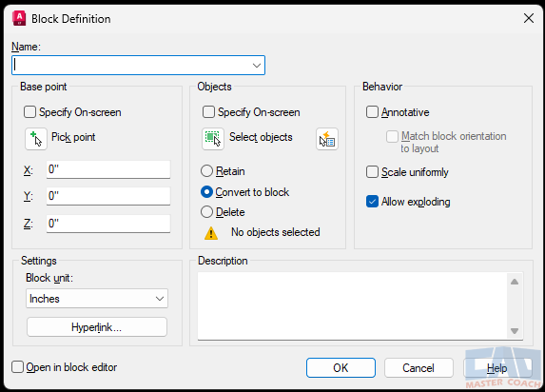This screenshot has height=392, width=545.
Task: Click the Hyperlink... button
Action: 97,327
